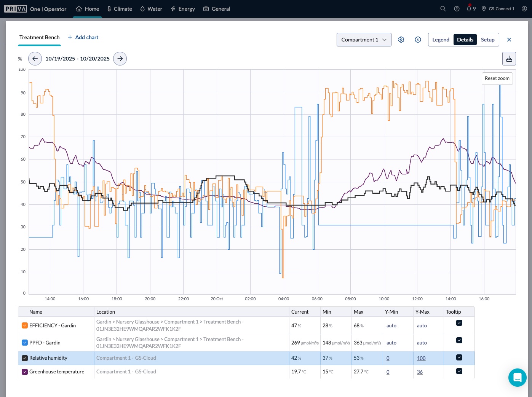This screenshot has height=397, width=532.
Task: Switch to the Legend tab
Action: [441, 40]
